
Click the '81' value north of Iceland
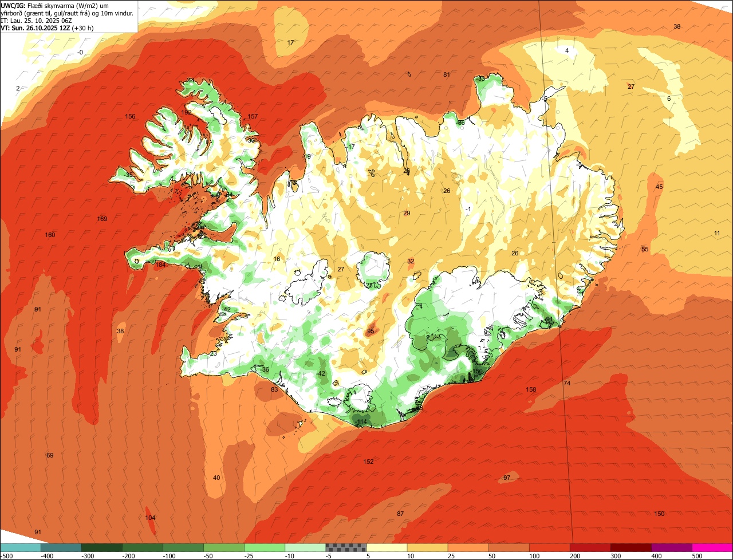point(447,75)
